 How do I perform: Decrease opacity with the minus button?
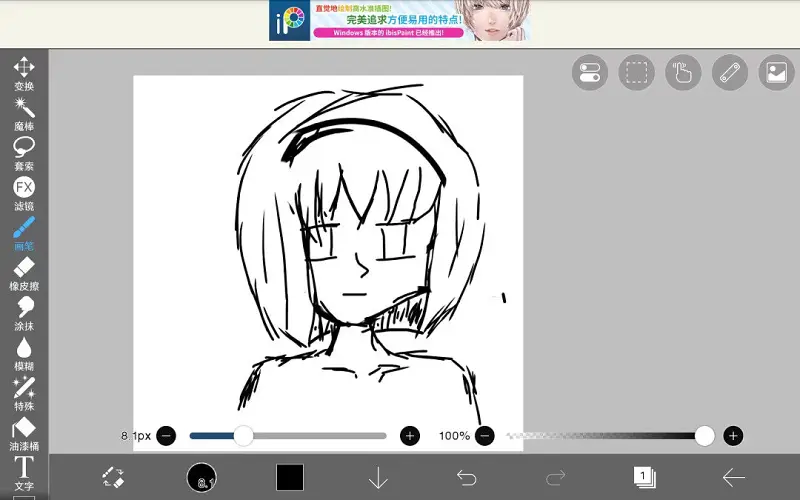(x=485, y=436)
